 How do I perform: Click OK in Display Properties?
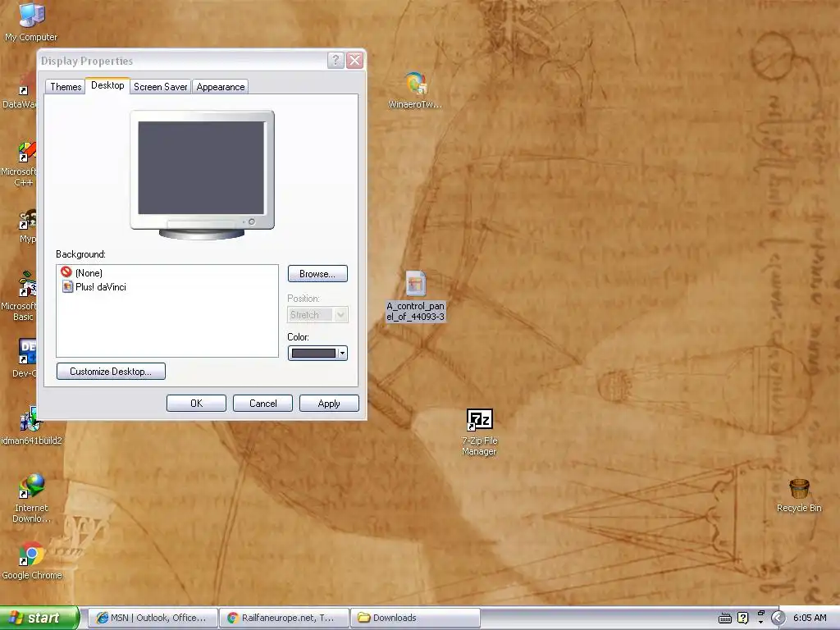(196, 404)
